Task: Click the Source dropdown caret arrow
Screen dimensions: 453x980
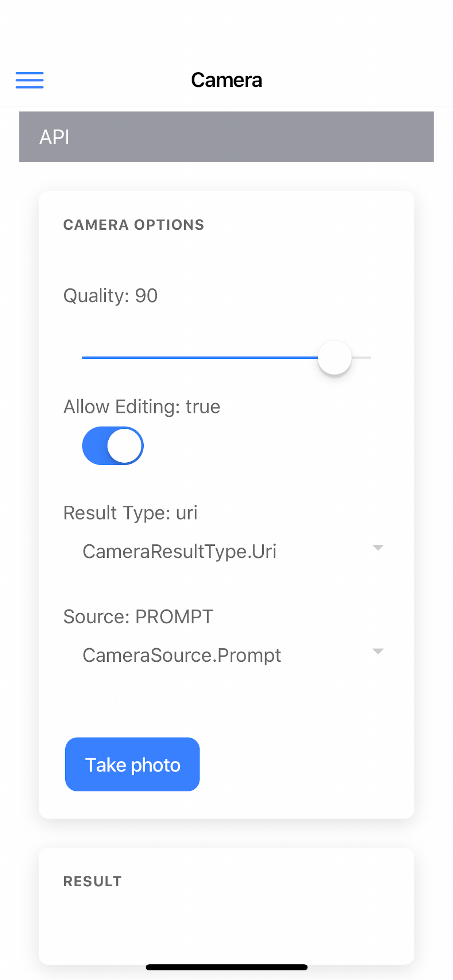Action: coord(378,651)
